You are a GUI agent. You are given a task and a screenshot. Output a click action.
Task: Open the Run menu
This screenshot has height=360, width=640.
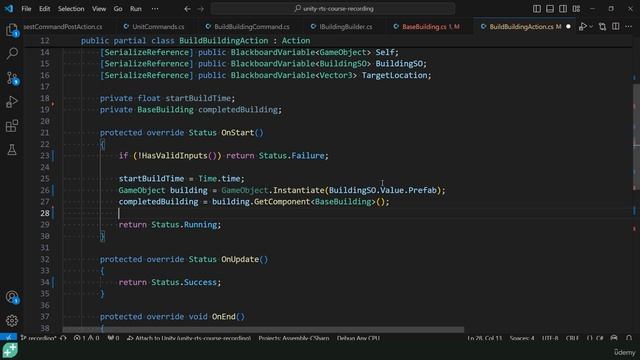point(136,9)
